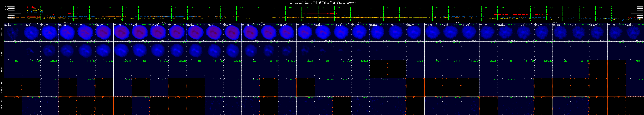The image size is (644, 115).
Task: Select the 6.0-12.0 keV image labeled 9.97E+04
Action: pos(269,51)
